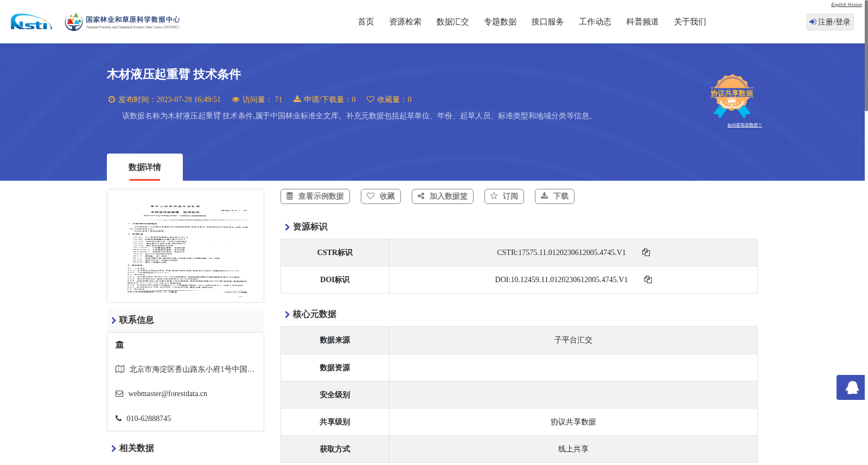Open the 专题数据 menu item
The height and width of the screenshot is (465, 868).
tap(500, 22)
